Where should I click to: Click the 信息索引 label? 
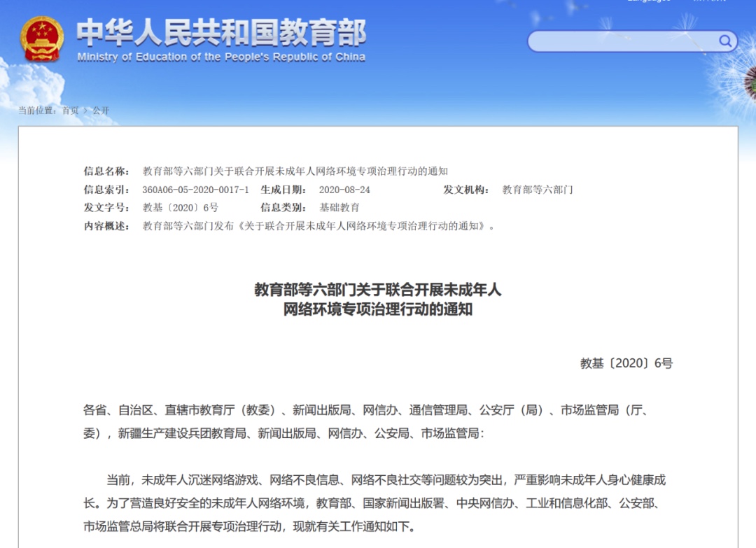click(x=106, y=190)
